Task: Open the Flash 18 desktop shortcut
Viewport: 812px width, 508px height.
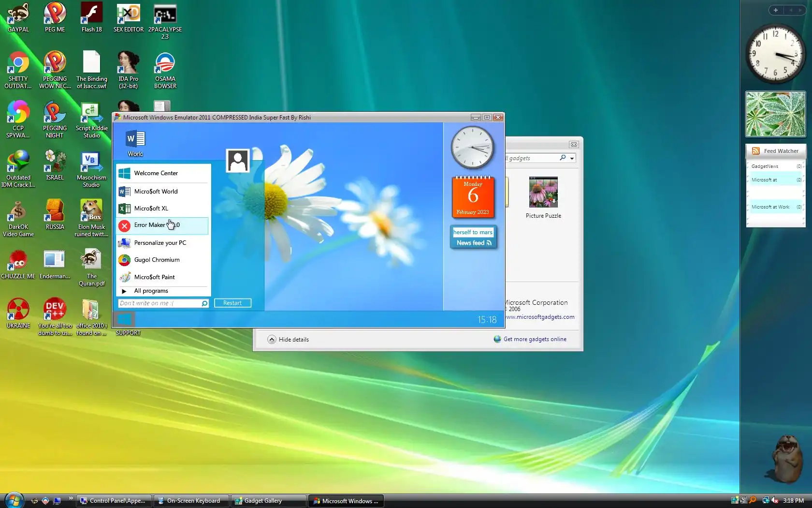Action: [x=91, y=17]
